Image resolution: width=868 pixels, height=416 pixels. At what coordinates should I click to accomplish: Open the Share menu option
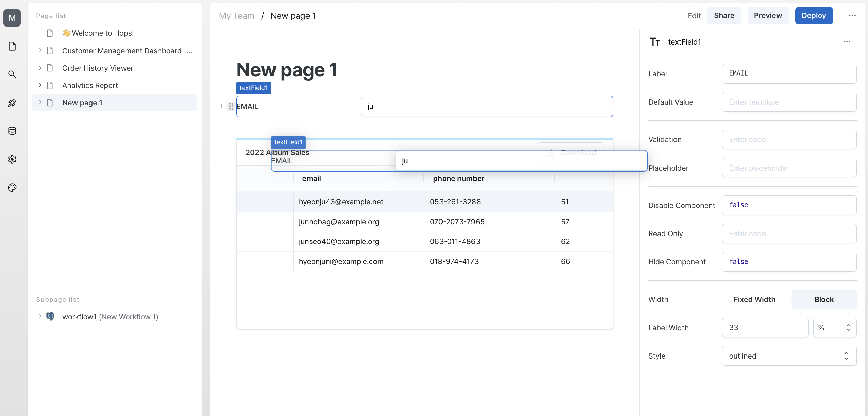pos(723,16)
